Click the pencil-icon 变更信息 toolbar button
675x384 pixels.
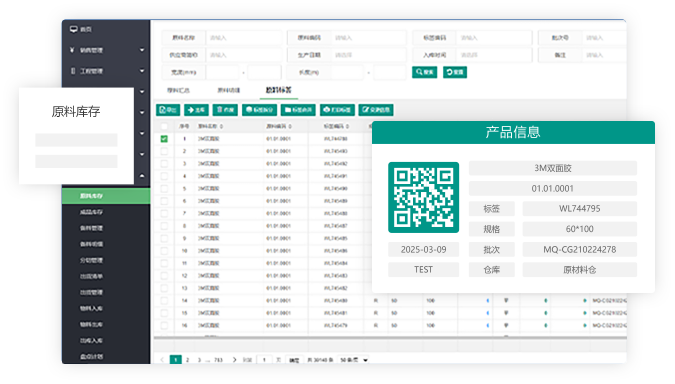point(376,110)
